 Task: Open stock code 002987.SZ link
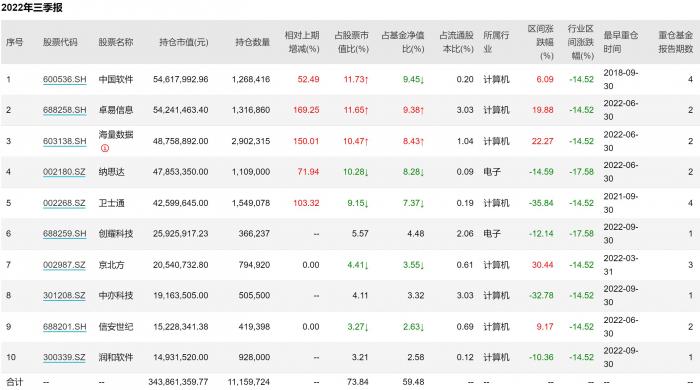pos(64,265)
